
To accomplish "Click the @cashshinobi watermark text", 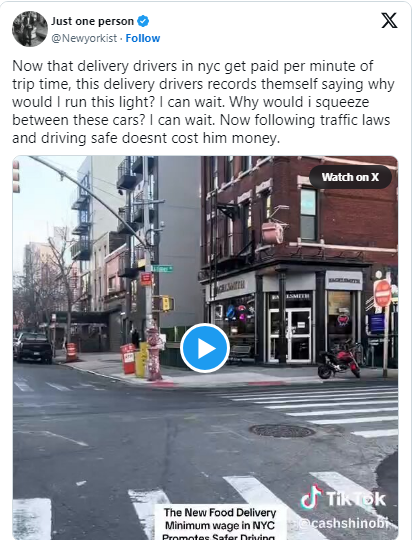I will tap(344, 523).
